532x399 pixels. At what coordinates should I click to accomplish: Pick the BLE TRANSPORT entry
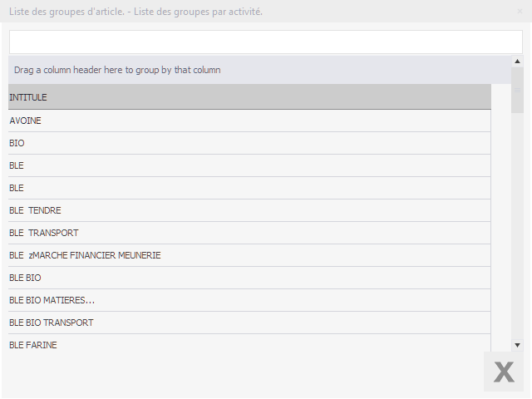(249, 233)
